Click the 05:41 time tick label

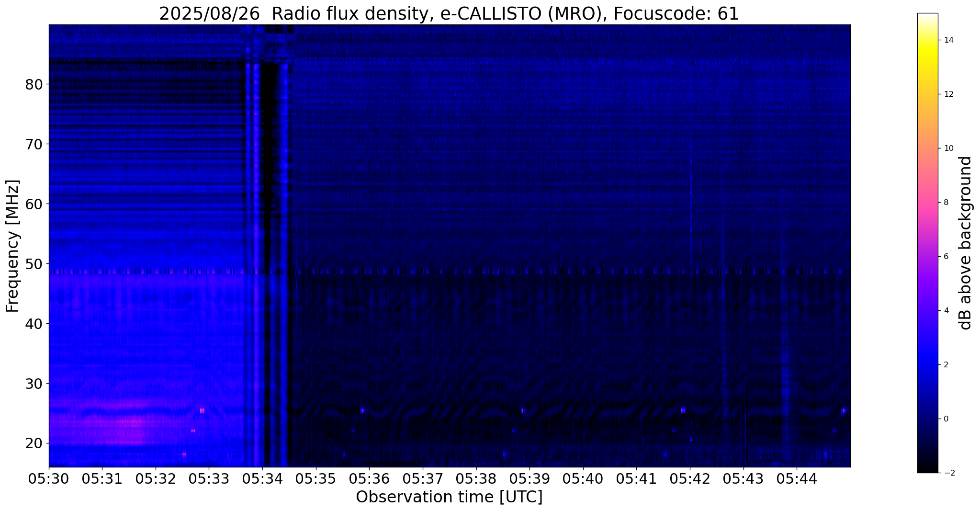point(637,478)
